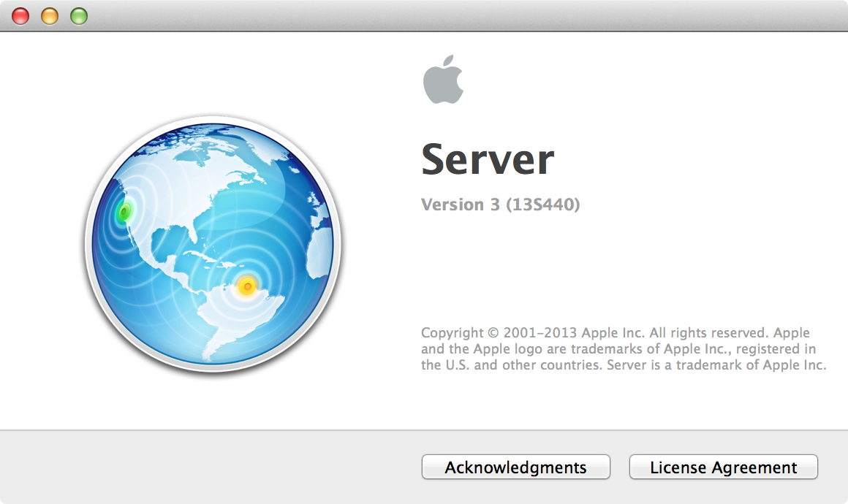
Task: Click the gray Apple logo
Action: pos(443,79)
